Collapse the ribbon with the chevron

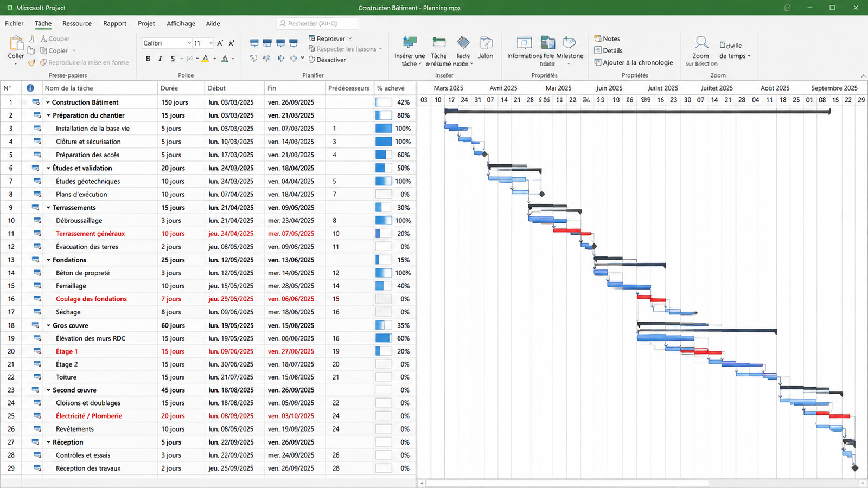[x=863, y=76]
